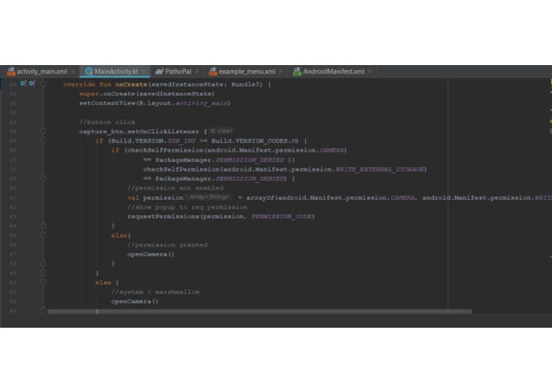
Task: Click 'arrayOf' on line 41
Action: point(261,198)
